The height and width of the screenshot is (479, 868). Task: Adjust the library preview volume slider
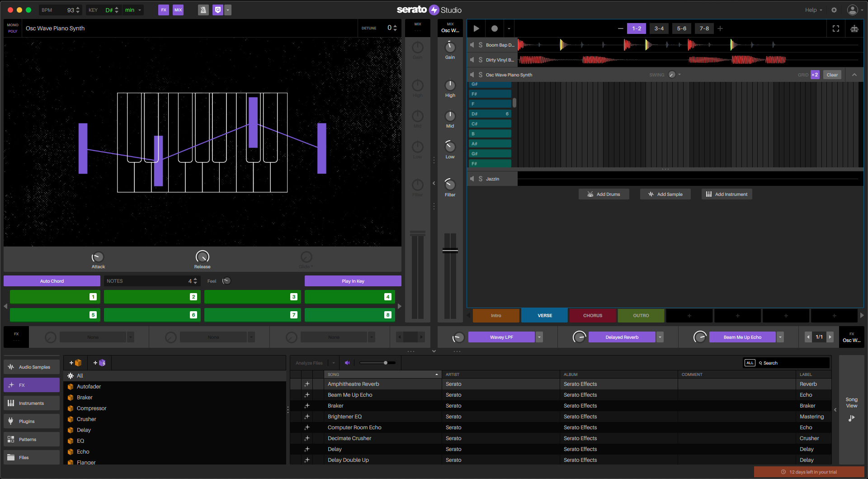pos(385,363)
